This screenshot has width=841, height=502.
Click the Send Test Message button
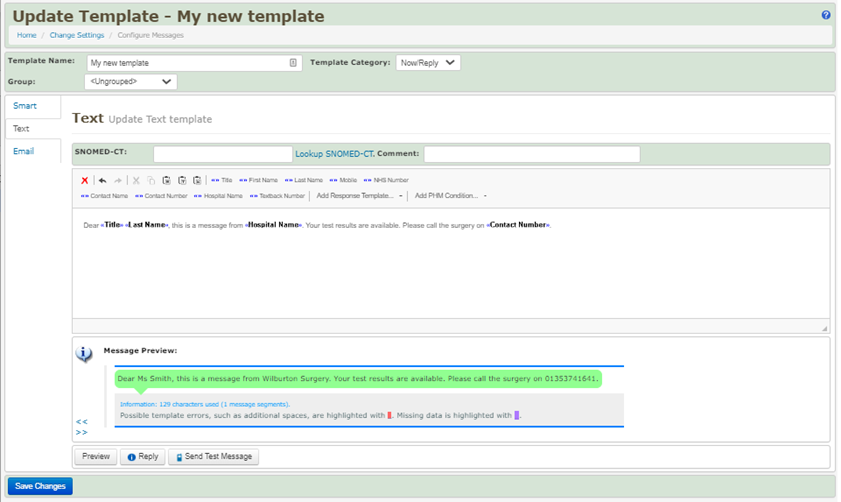[213, 457]
